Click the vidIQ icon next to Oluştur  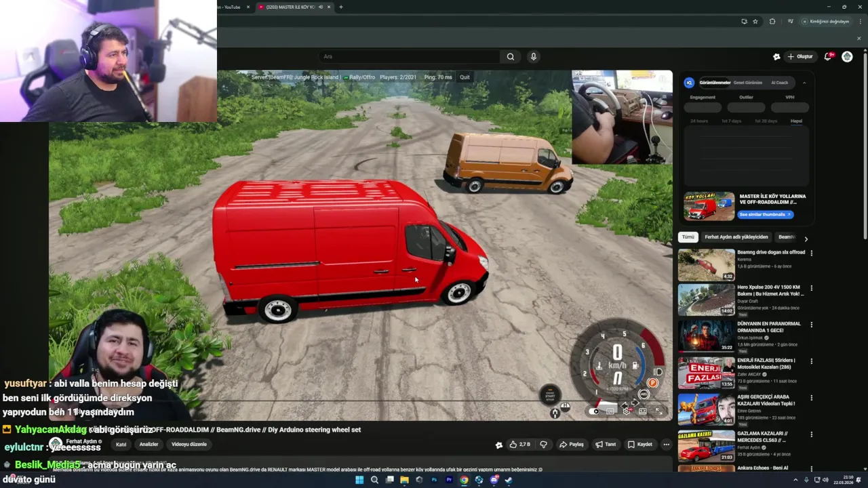776,57
